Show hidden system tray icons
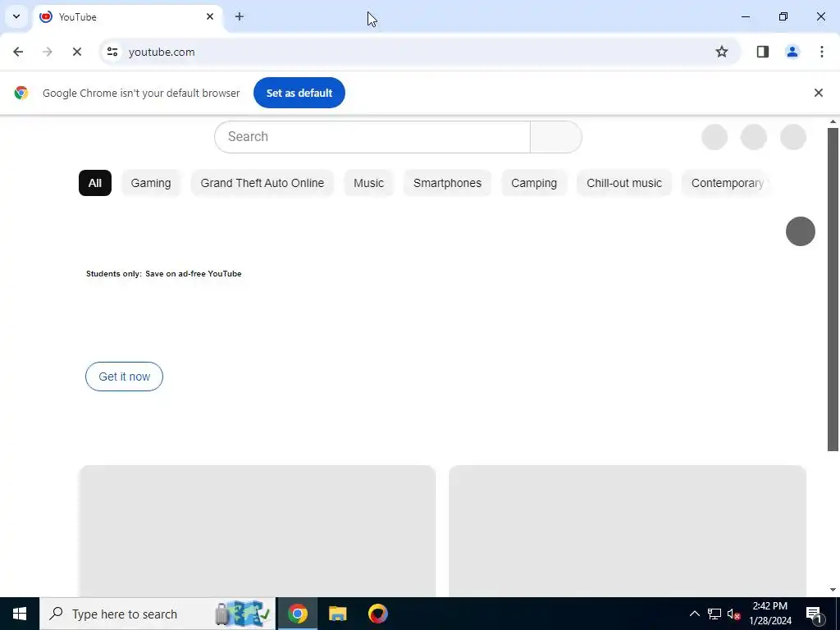Image resolution: width=840 pixels, height=630 pixels. (694, 614)
